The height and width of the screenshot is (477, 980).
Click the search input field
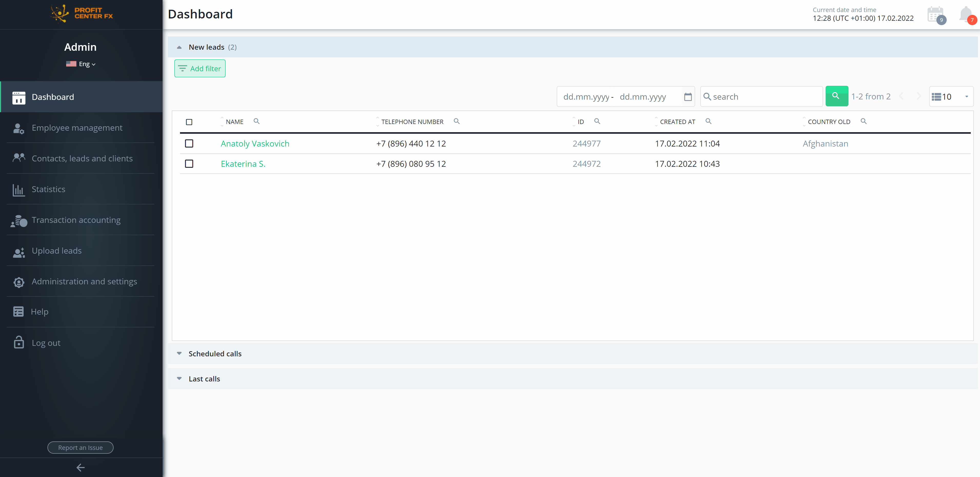click(761, 97)
